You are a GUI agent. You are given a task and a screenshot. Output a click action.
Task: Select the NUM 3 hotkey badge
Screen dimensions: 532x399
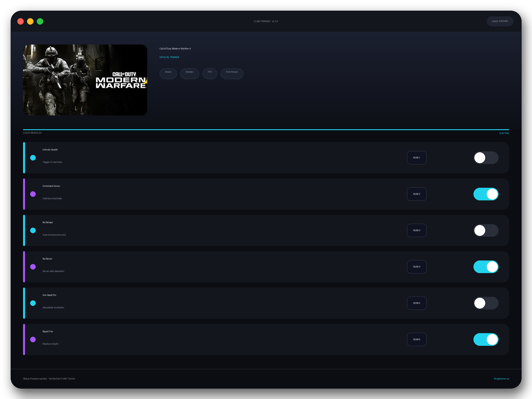tap(417, 230)
